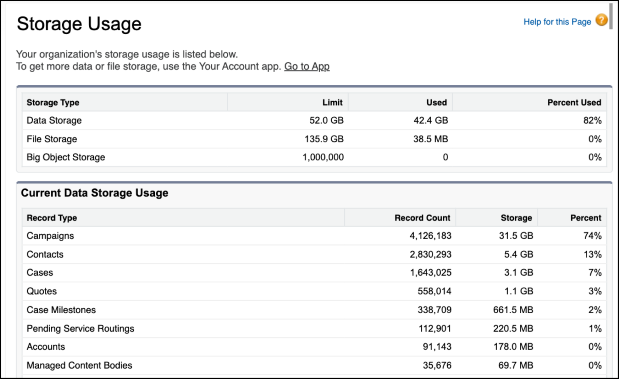Click the 558,014 record count
This screenshot has width=619, height=379.
point(434,291)
